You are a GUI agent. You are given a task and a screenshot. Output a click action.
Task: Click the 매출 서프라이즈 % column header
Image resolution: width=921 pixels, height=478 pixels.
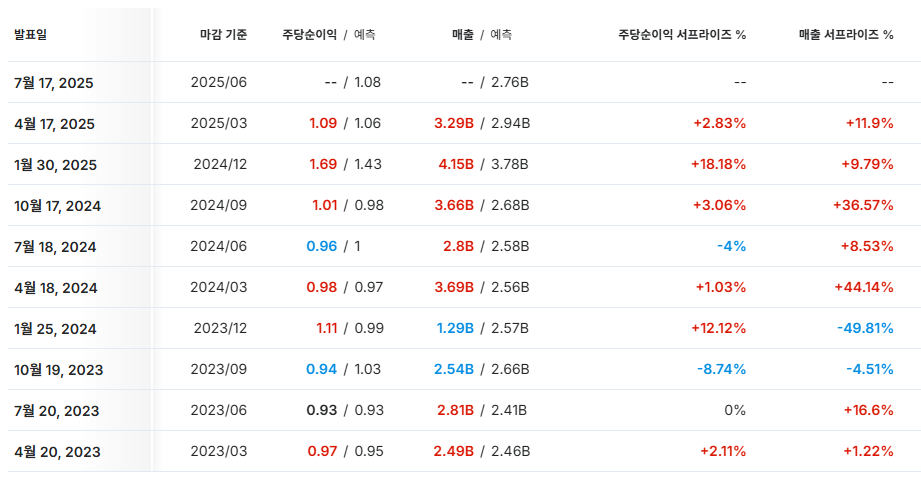tap(846, 35)
